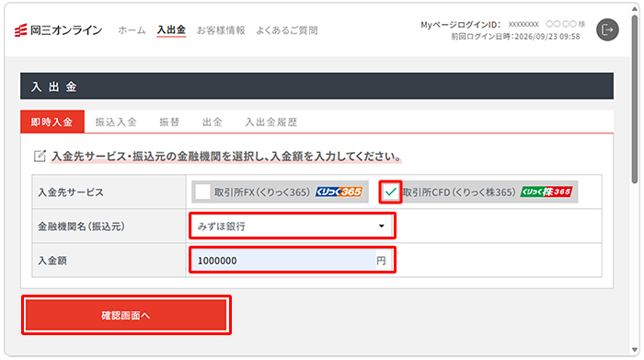Open the ホーム menu
Image resolution: width=644 pixels, height=360 pixels.
pos(132,30)
